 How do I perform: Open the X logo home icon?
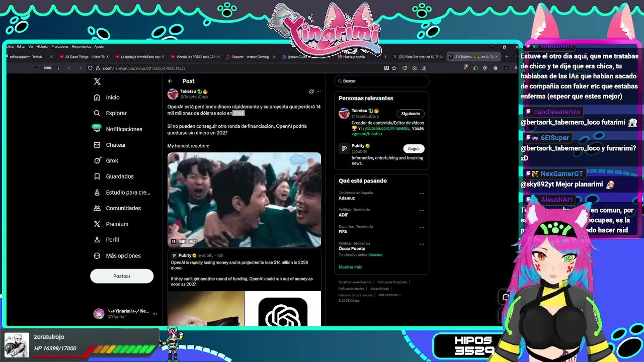[x=97, y=81]
